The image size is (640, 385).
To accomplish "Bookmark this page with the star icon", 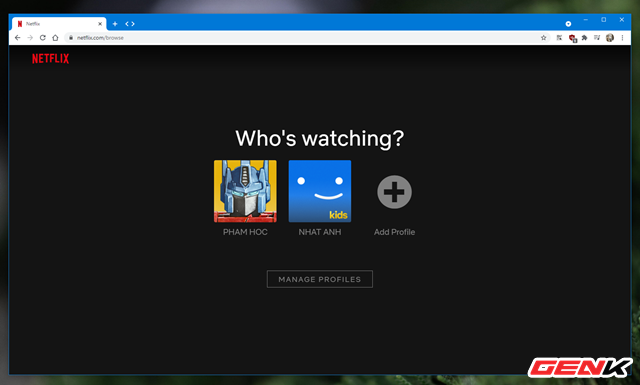I will pyautogui.click(x=544, y=38).
